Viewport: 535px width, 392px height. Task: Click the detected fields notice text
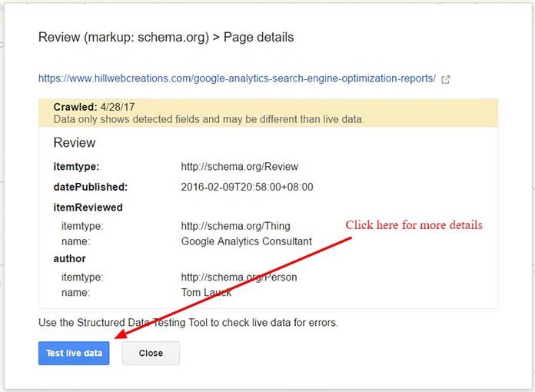[x=209, y=119]
